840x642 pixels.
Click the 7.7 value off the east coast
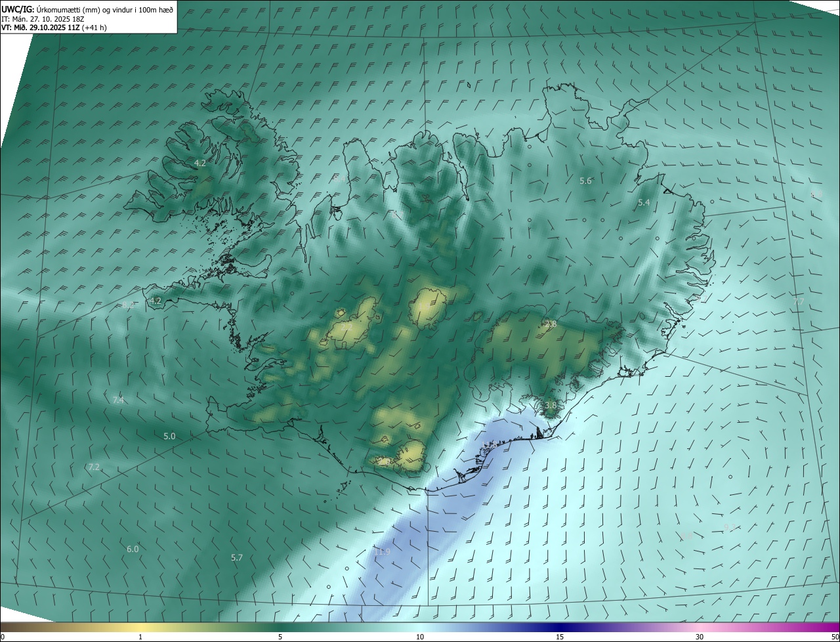pos(798,301)
